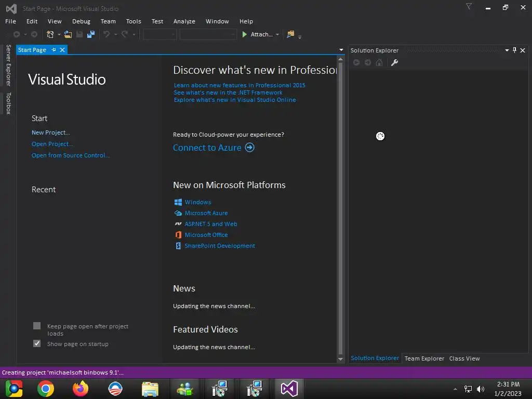Open Chrome from the taskbar
This screenshot has width=532, height=399.
point(46,389)
